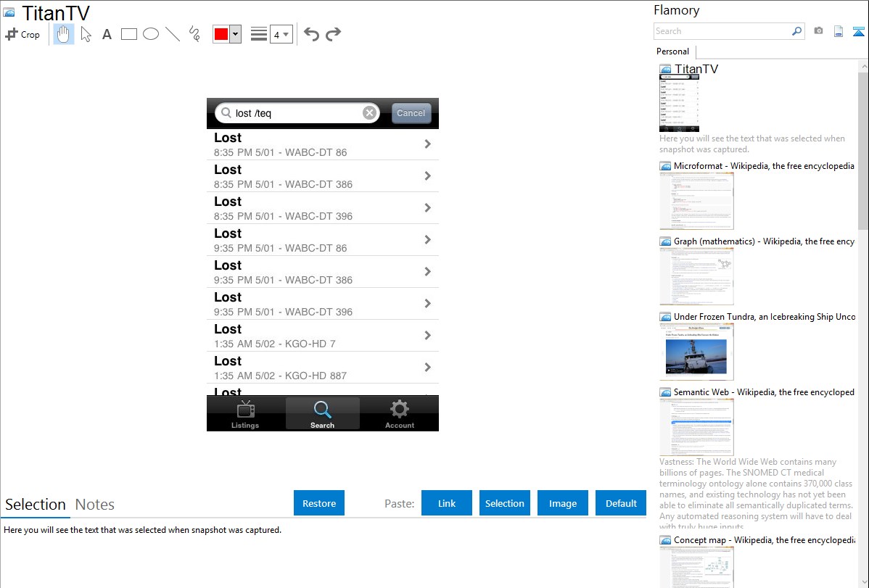The image size is (869, 588).
Task: Click the Paste Link button
Action: click(x=447, y=503)
